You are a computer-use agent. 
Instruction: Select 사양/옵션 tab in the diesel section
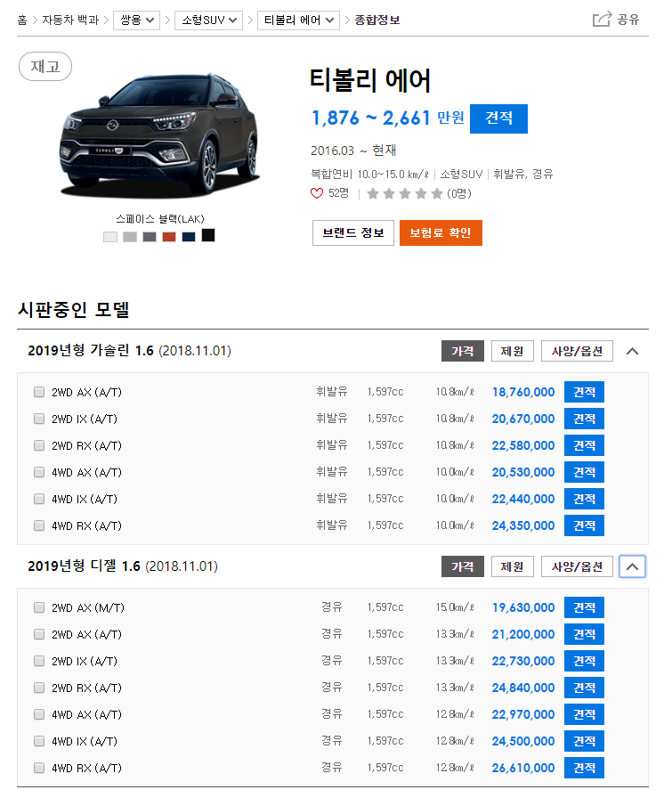point(577,566)
